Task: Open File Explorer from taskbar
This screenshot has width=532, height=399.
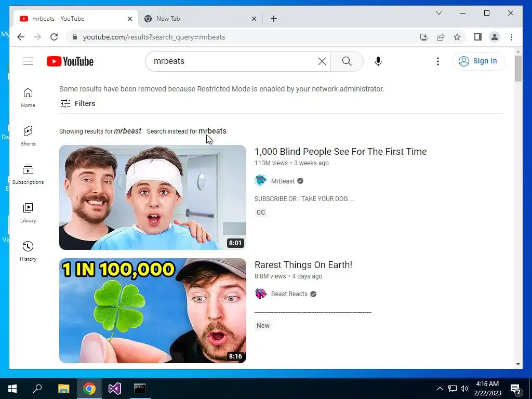Action: [63, 389]
